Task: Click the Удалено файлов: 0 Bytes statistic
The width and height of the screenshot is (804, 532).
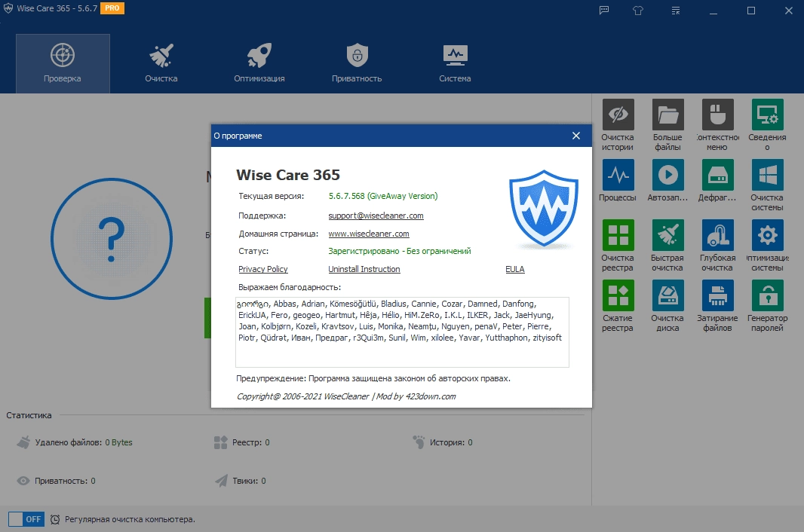Action: 75,442
